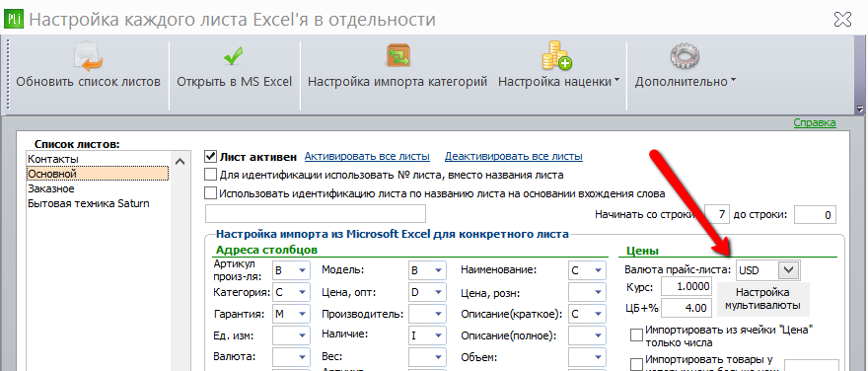Enable identification by word occurrence checkbox
868x371 pixels.
[210, 193]
